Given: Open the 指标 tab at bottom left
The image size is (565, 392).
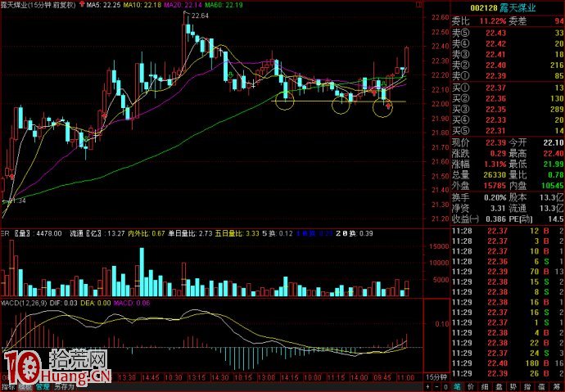Looking at the screenshot, I should click(x=9, y=387).
